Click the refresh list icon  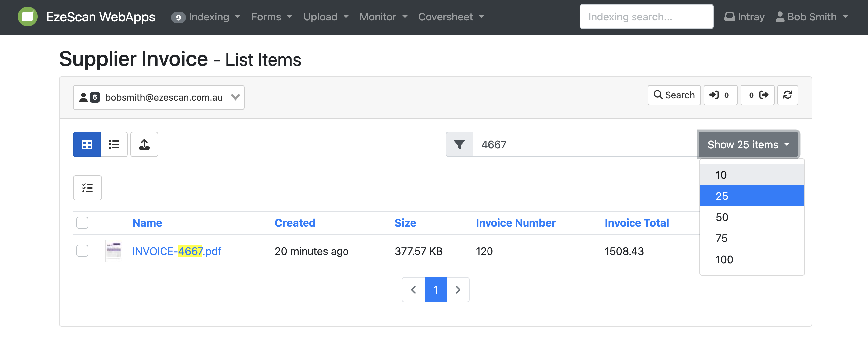tap(787, 95)
